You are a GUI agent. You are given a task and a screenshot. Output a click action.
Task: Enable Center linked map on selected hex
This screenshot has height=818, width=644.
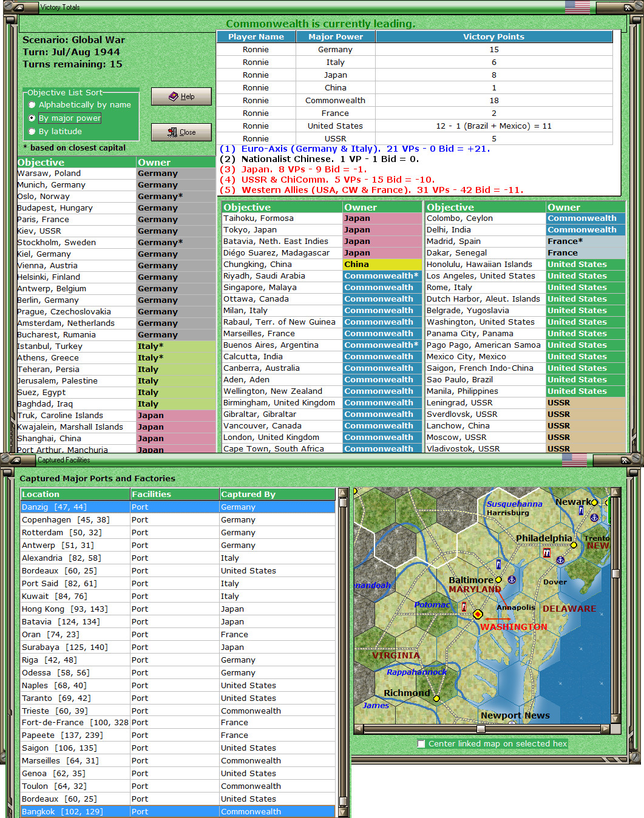421,743
